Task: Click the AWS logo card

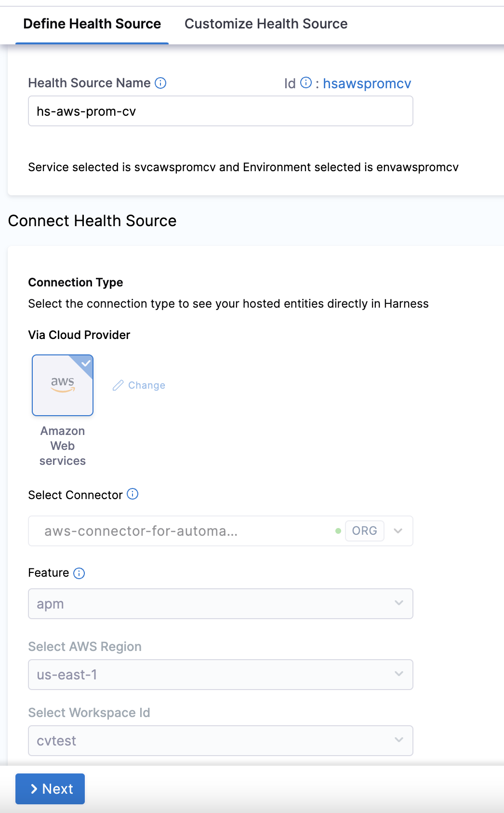Action: point(63,385)
